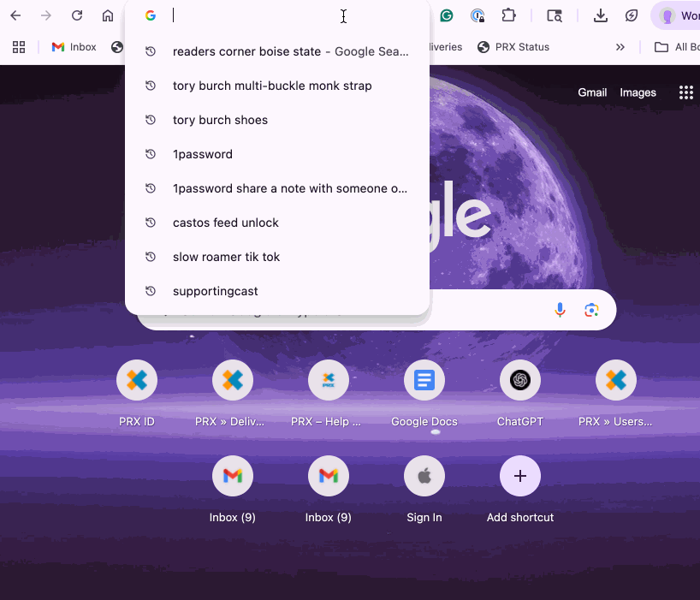Open the Gmail Inbox bookmark
Image resolution: width=700 pixels, height=600 pixels.
click(74, 47)
